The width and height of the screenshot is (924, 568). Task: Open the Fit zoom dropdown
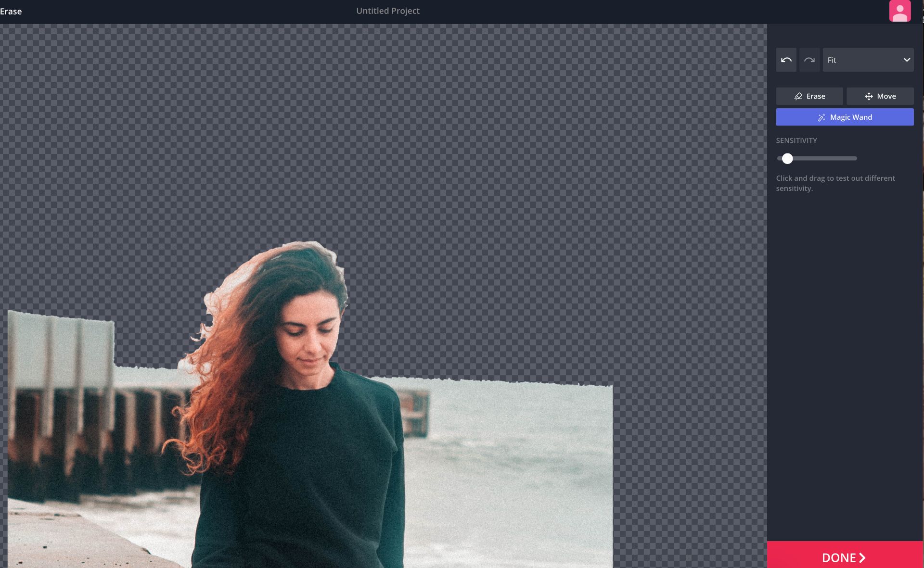point(868,60)
